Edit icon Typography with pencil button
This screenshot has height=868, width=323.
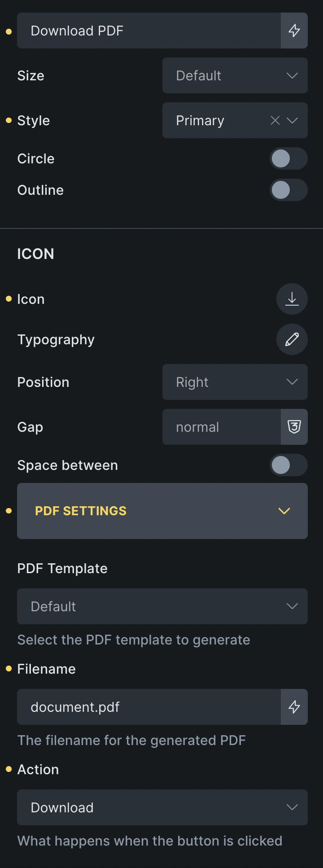tap(292, 339)
